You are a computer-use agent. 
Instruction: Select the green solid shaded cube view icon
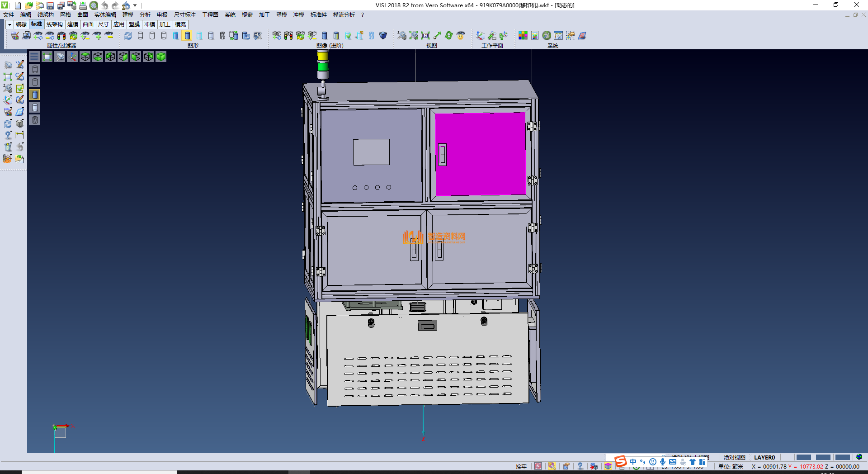(x=161, y=57)
